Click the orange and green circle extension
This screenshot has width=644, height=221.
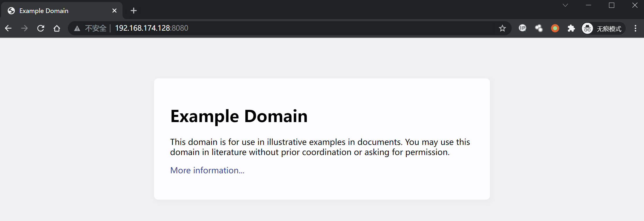tap(555, 28)
